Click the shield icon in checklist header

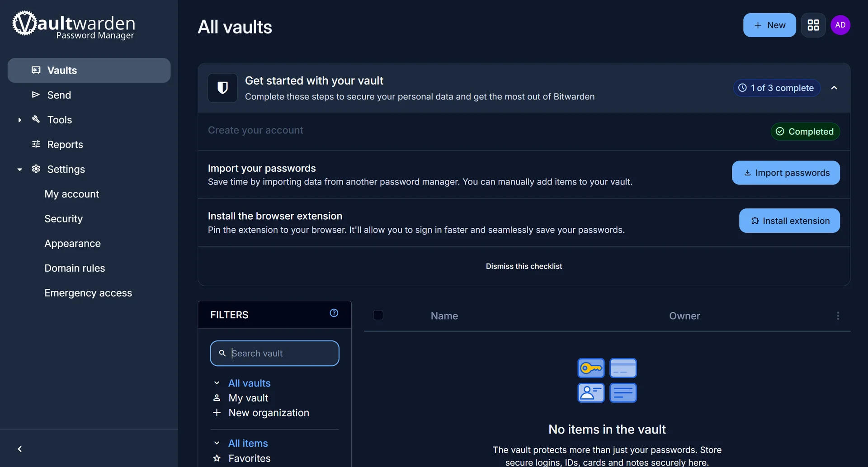(x=222, y=88)
